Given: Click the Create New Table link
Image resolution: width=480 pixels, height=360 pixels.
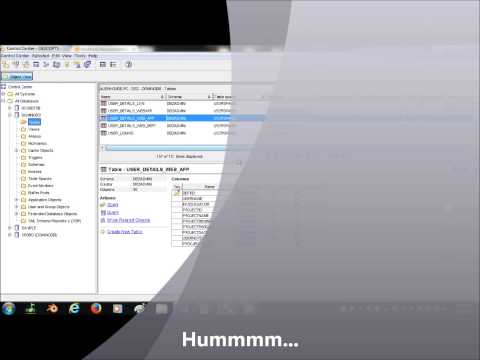Looking at the screenshot, I should click(125, 231).
